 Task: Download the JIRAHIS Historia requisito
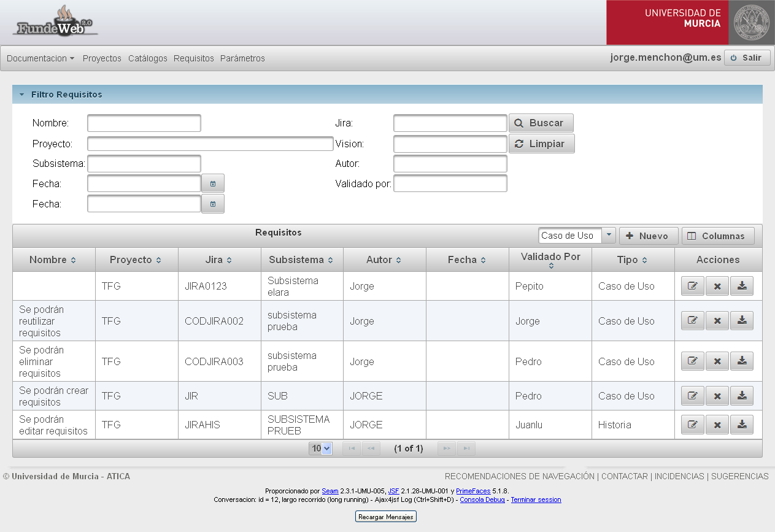click(742, 425)
